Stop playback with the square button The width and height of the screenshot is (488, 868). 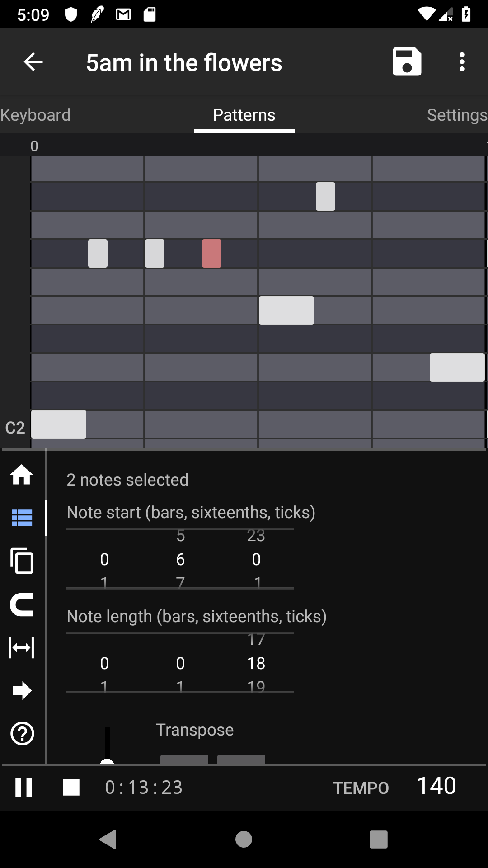(x=71, y=787)
